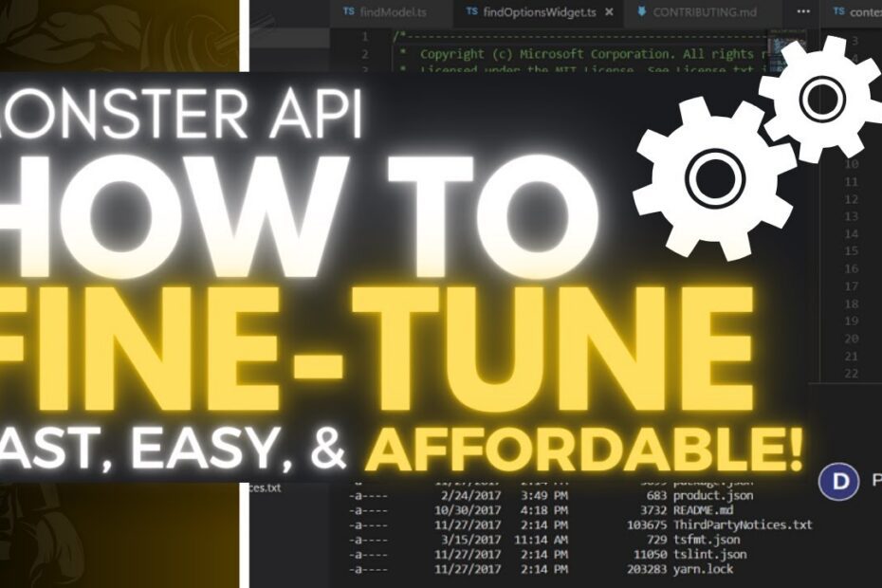Screen dimensions: 882x588
Task: Click product.json in the terminal listing
Action: 712,496
